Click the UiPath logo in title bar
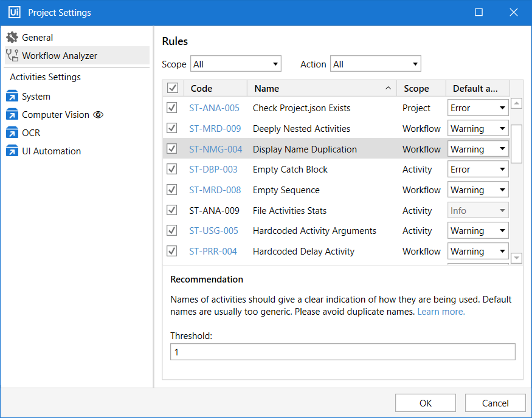The height and width of the screenshot is (418, 532). tap(14, 13)
